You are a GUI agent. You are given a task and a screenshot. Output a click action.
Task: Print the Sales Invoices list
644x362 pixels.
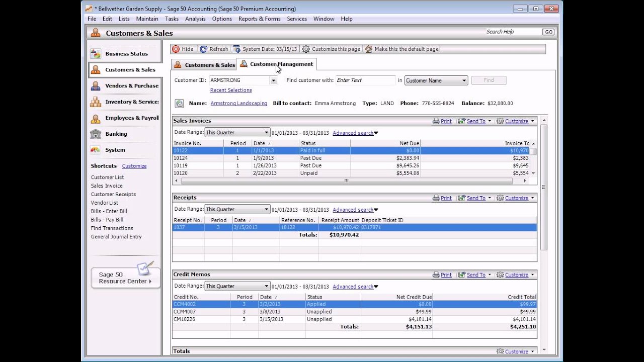click(442, 121)
